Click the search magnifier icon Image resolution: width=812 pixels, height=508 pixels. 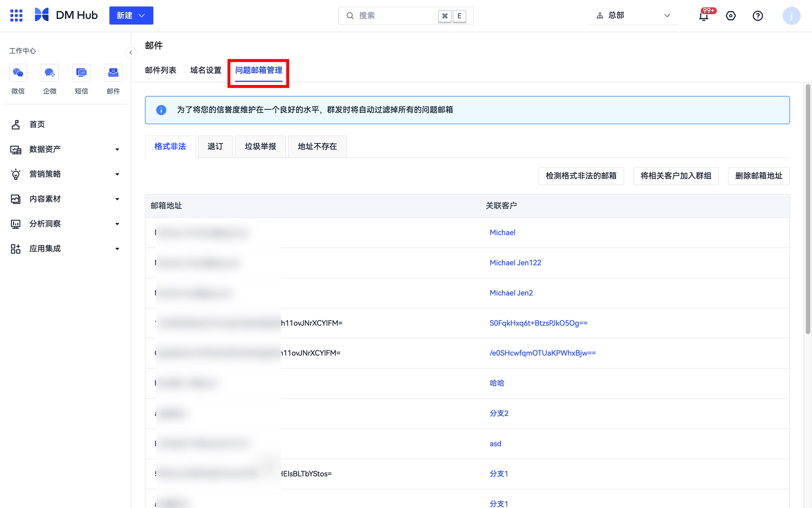350,16
